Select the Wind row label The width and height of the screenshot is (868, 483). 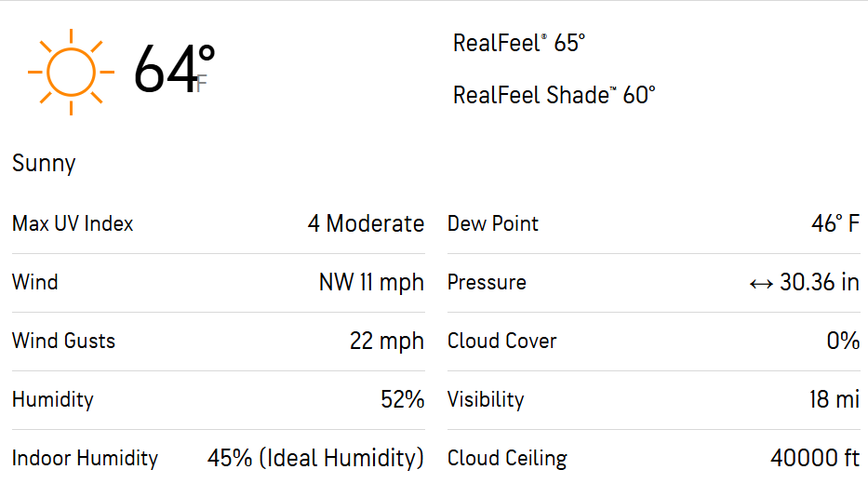coord(34,283)
